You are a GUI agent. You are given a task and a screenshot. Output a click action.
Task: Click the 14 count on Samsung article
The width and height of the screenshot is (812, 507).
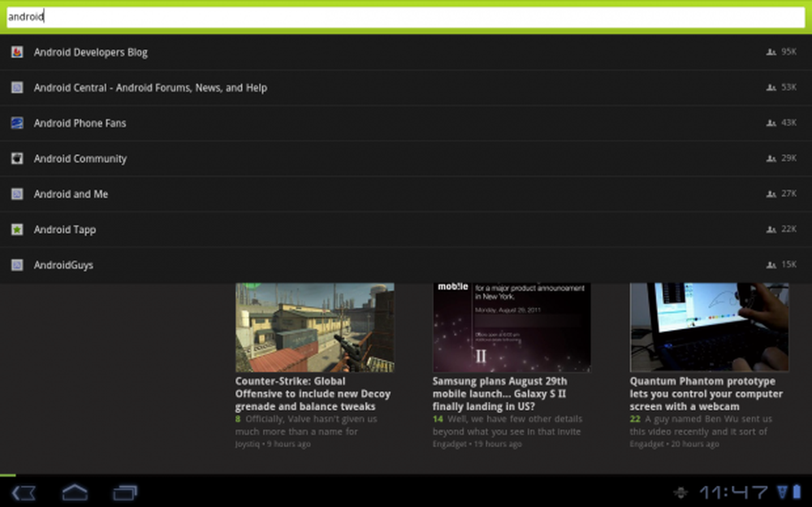click(x=438, y=419)
